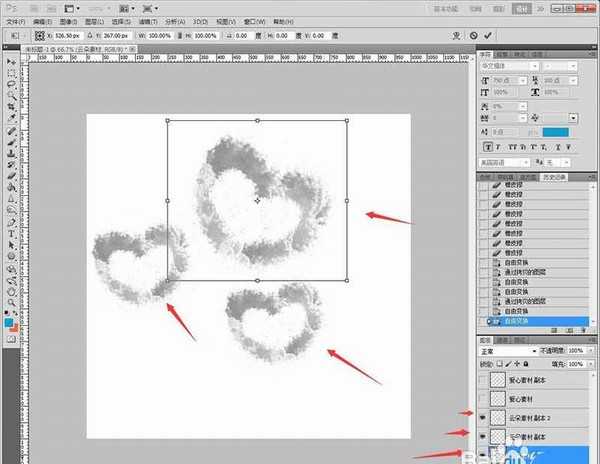
Task: Expand the font family dropdown
Action: tap(534, 66)
